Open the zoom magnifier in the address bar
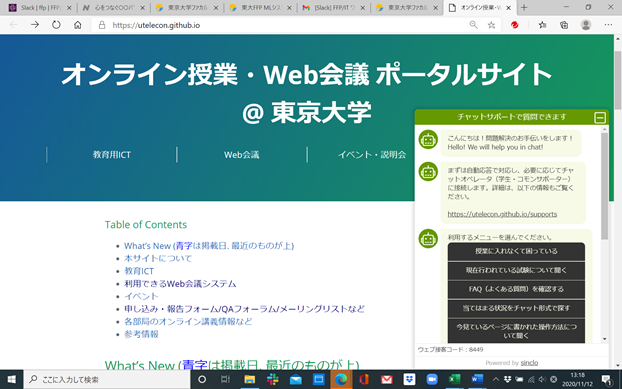The width and height of the screenshot is (622, 389). click(473, 25)
